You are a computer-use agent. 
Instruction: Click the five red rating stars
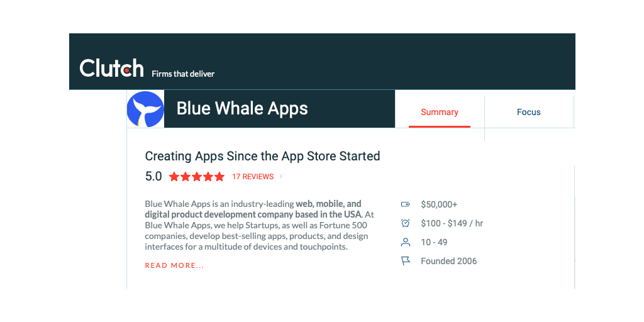click(x=197, y=177)
